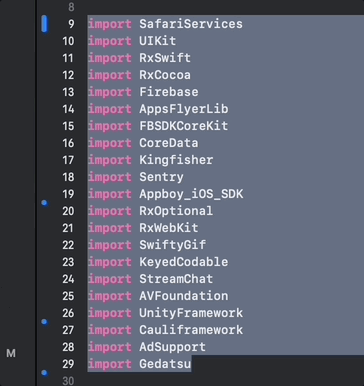Select AppsFlyerLib on line 14
Viewport: 364px width, 386px height.
pos(184,109)
